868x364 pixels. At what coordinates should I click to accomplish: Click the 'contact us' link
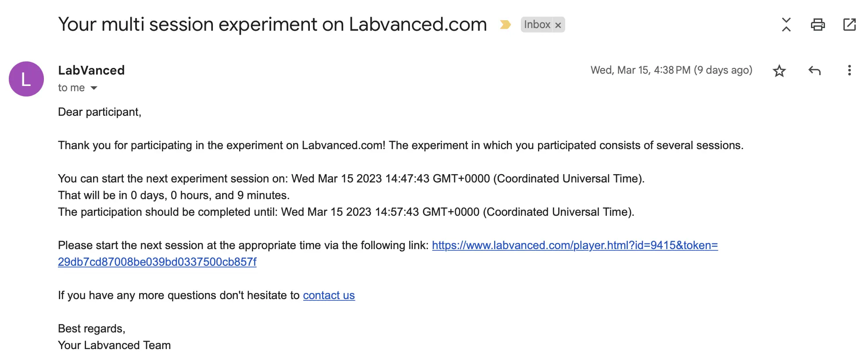[x=328, y=295]
